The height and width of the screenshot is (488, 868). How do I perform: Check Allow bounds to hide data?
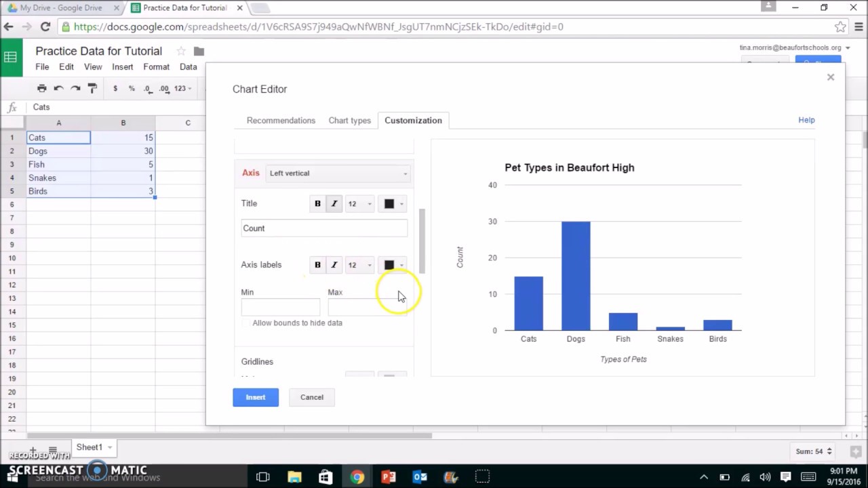point(247,323)
